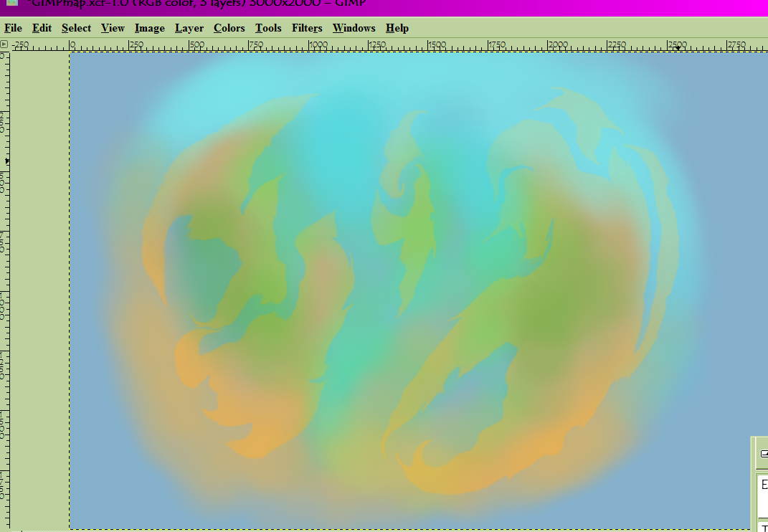This screenshot has width=768, height=532.
Task: Open the Layer menu
Action: [x=189, y=29]
